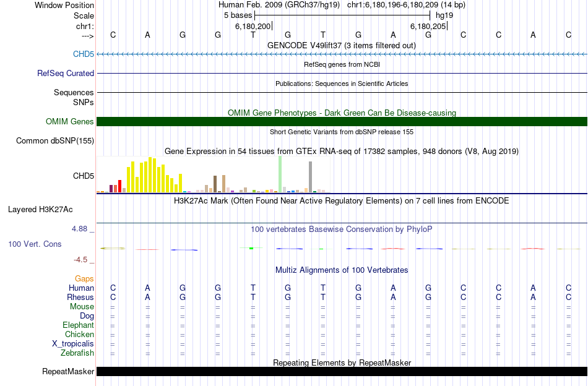Click the dark green OMIM gene bar

(342, 121)
